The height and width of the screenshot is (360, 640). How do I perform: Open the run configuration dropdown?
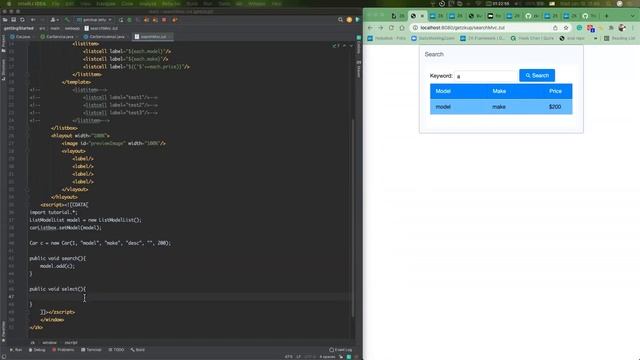pos(94,20)
